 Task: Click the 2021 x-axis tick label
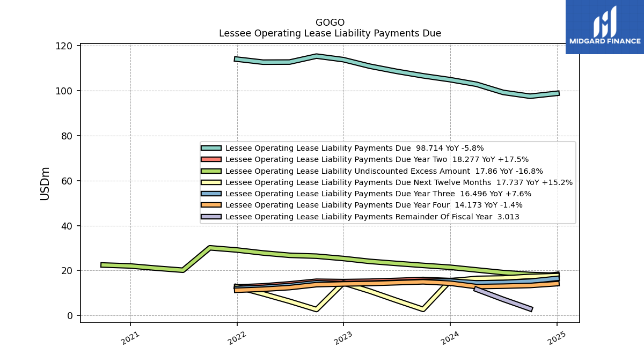coord(130,338)
